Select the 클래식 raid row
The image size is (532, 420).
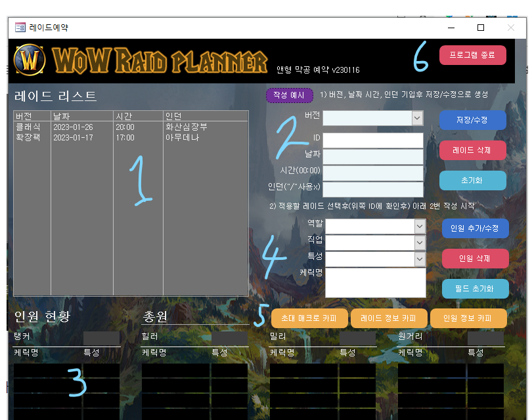131,127
